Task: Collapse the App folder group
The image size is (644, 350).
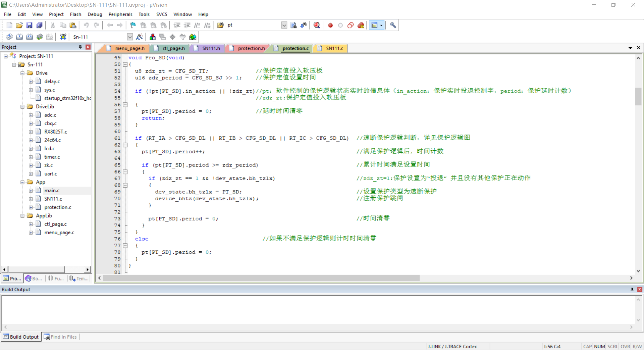Action: (x=22, y=182)
